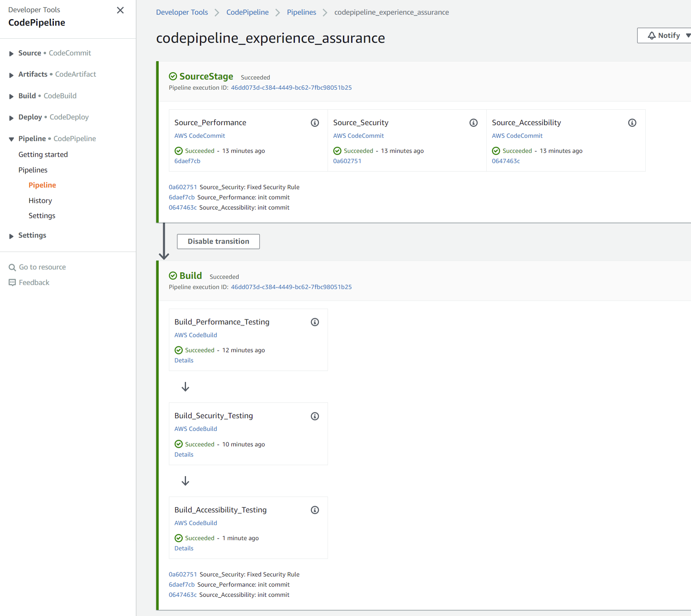Open info icon for Source_Performance action
Image resolution: width=691 pixels, height=616 pixels.
coord(315,123)
